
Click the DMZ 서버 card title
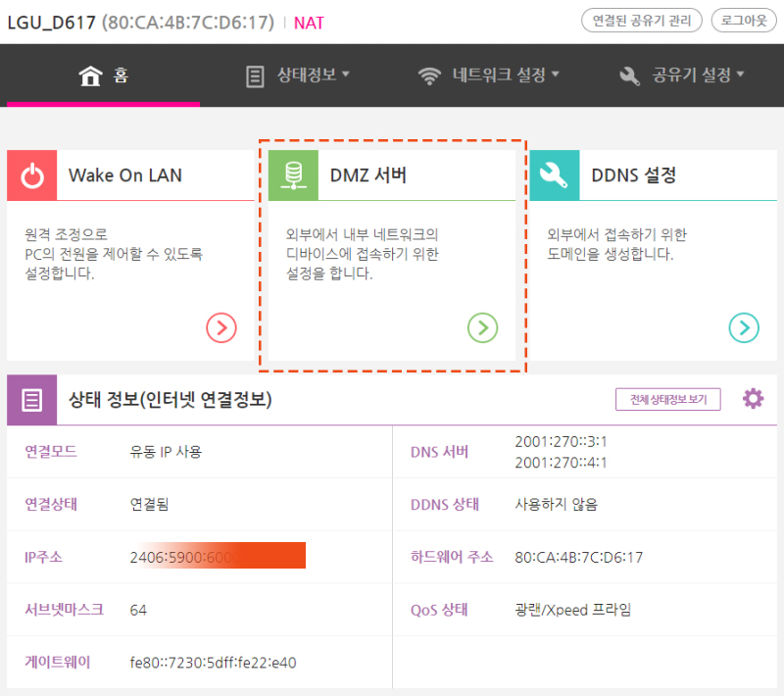coord(367,176)
